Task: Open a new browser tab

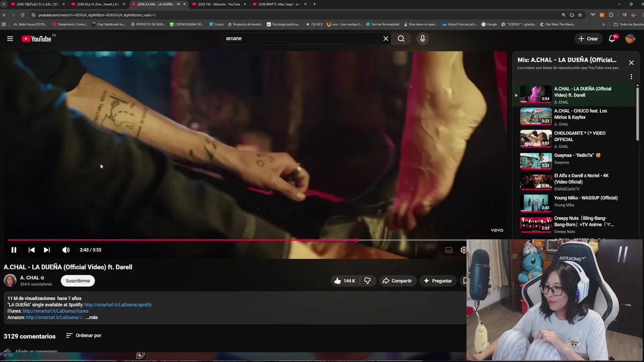Action: [x=314, y=4]
